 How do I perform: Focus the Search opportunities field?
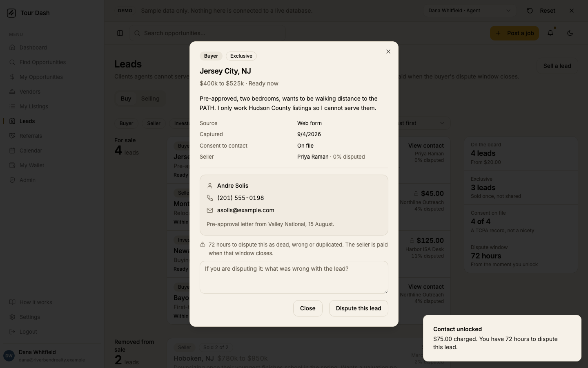tap(207, 33)
